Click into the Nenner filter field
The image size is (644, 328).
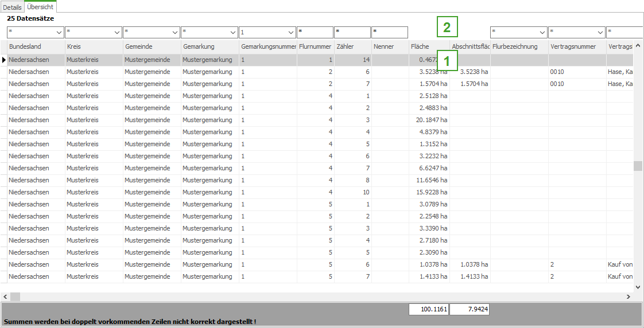point(390,32)
